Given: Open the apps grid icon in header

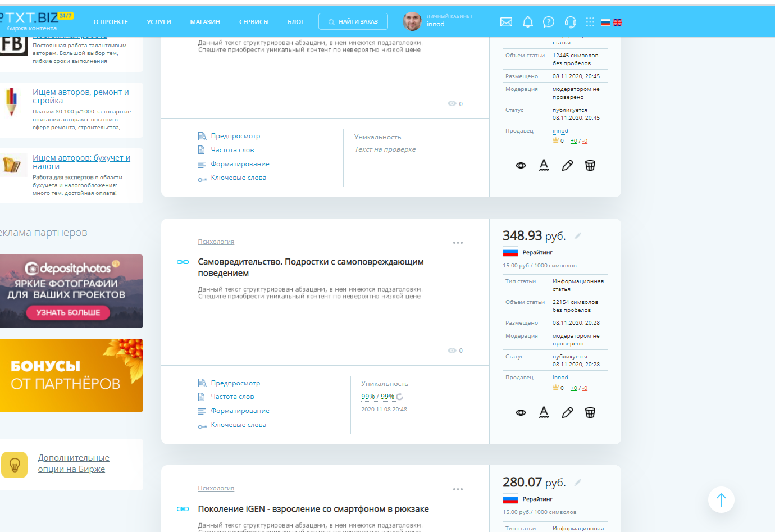Looking at the screenshot, I should tap(590, 22).
